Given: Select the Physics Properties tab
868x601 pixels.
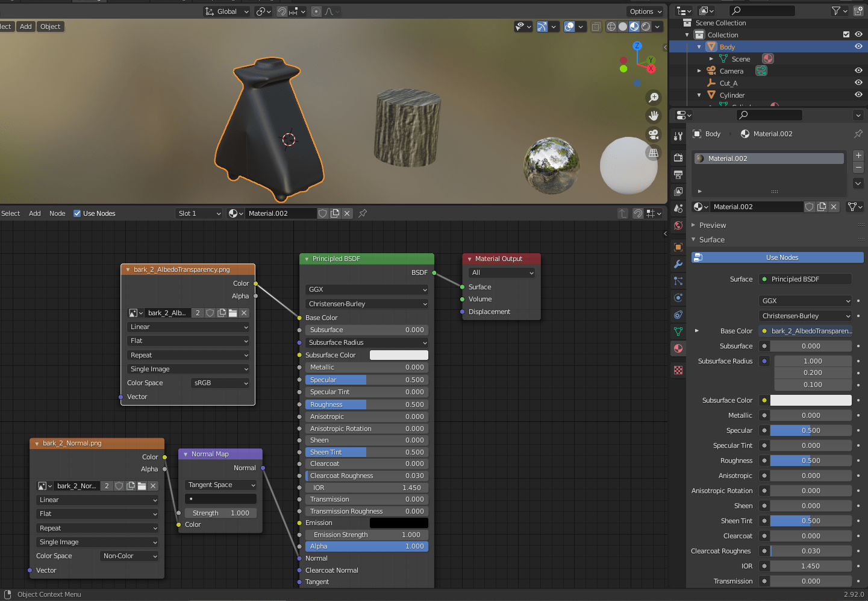Looking at the screenshot, I should point(678,298).
